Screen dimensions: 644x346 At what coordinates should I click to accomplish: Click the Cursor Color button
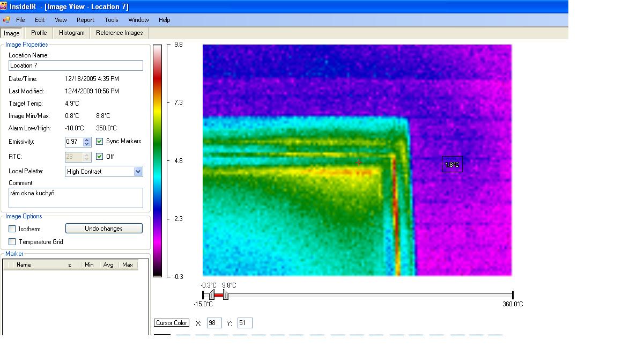point(172,323)
